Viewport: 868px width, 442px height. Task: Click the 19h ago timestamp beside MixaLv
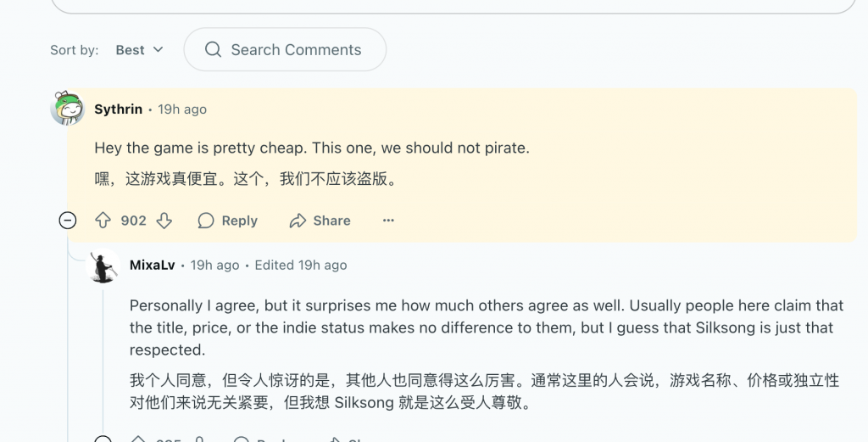click(x=214, y=266)
